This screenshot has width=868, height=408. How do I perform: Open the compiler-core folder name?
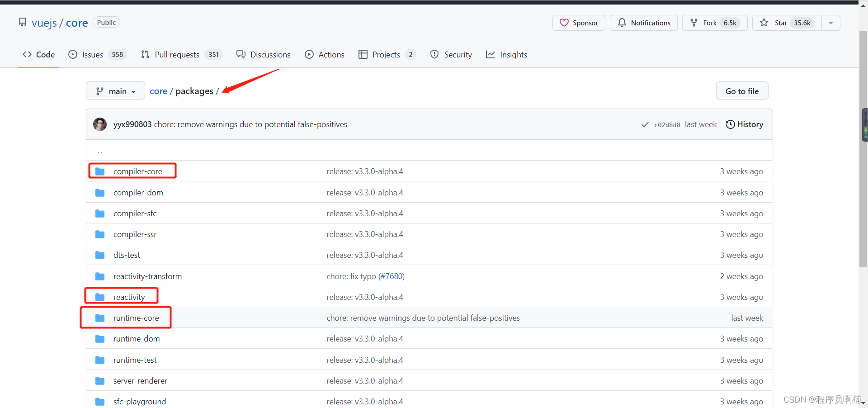coord(138,171)
